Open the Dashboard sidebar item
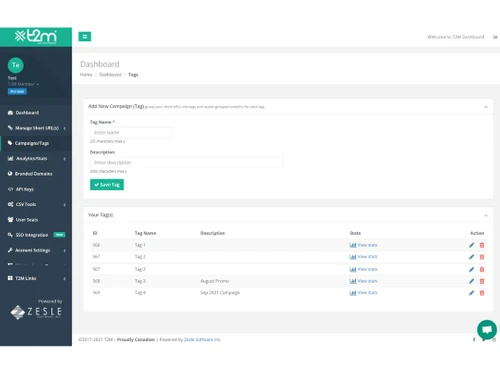 27,113
